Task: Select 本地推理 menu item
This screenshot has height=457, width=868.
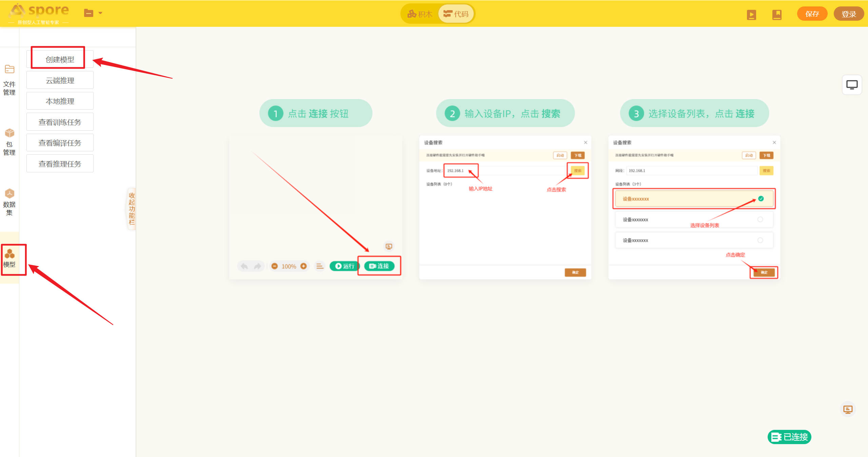Action: click(x=60, y=101)
